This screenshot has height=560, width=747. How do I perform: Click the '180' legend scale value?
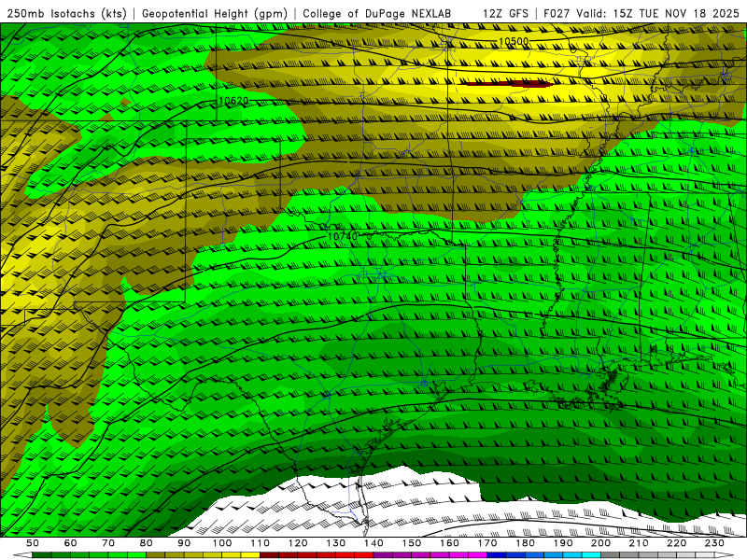525,543
